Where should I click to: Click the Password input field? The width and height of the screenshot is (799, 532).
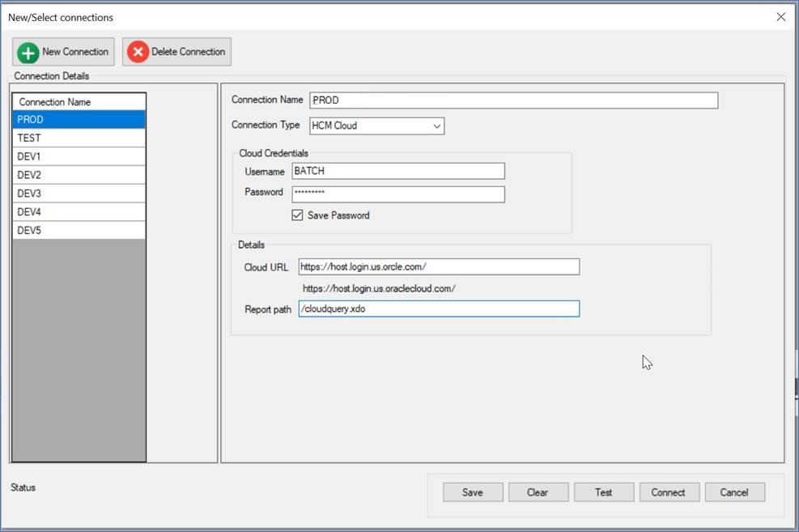pos(397,194)
